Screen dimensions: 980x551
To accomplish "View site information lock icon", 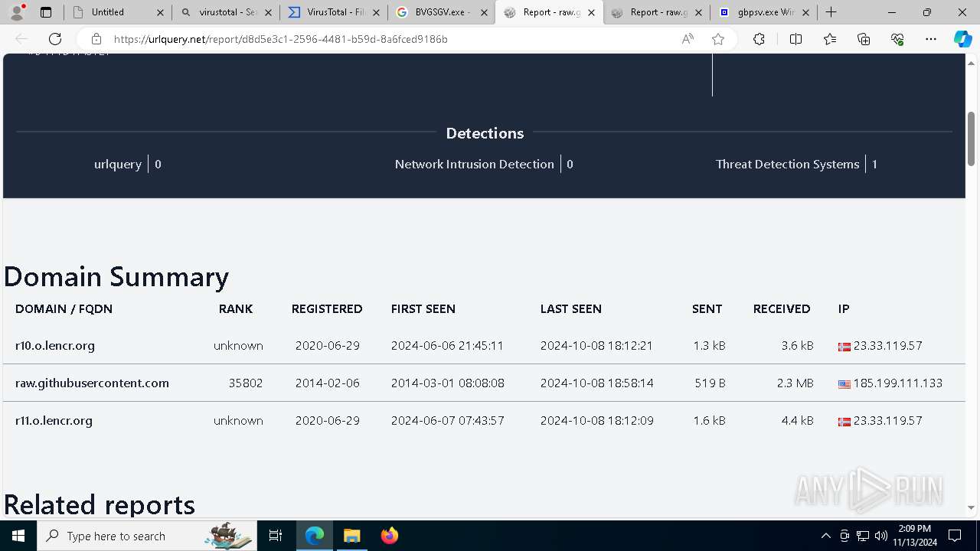I will [96, 39].
